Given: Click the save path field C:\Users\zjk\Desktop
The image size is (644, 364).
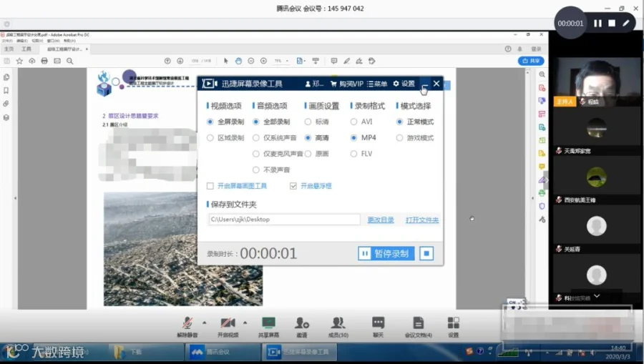Looking at the screenshot, I should [x=284, y=220].
